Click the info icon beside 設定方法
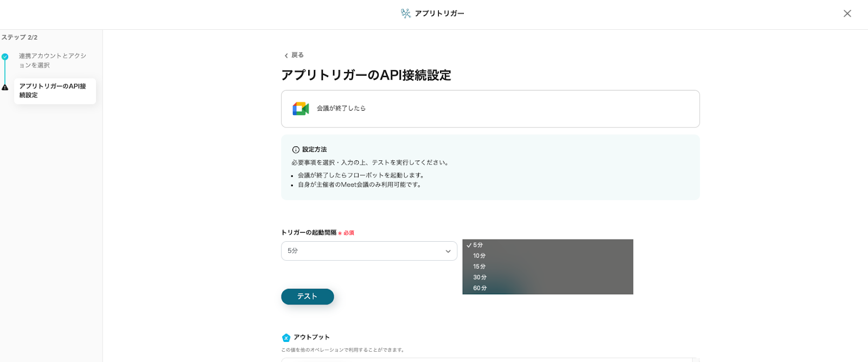The width and height of the screenshot is (868, 362). tap(296, 150)
